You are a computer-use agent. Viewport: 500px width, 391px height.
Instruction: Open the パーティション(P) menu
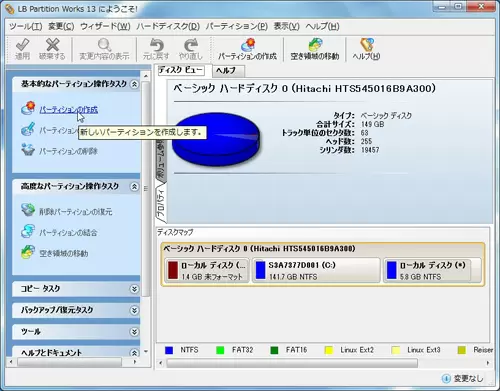tap(237, 26)
